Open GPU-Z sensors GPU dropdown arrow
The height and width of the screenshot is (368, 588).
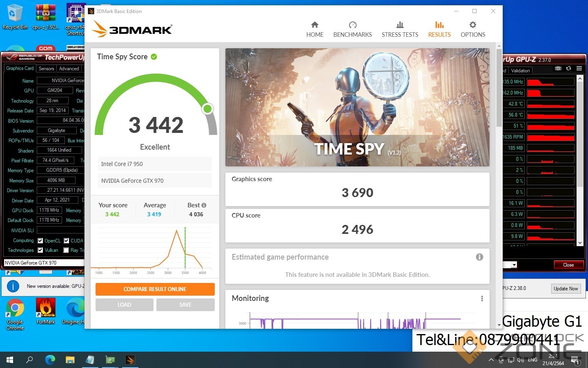(514, 265)
